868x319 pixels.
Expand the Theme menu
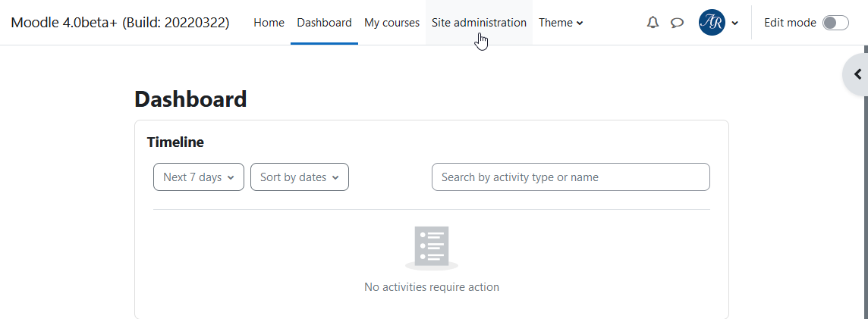(561, 23)
